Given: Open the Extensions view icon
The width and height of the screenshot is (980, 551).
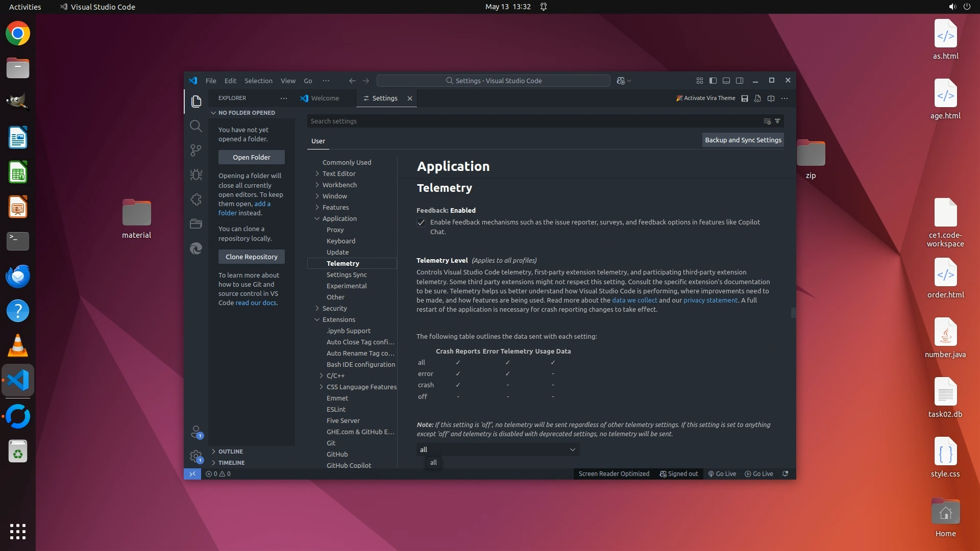Looking at the screenshot, I should tap(196, 199).
